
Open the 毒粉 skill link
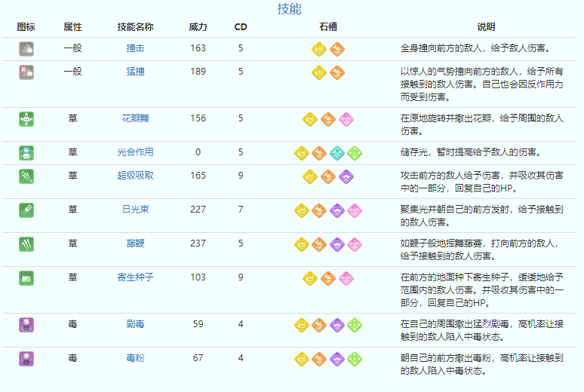tap(135, 358)
